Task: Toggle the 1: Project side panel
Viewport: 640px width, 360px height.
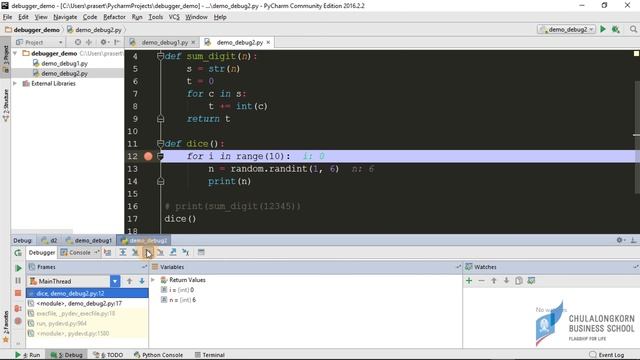Action: (5, 60)
